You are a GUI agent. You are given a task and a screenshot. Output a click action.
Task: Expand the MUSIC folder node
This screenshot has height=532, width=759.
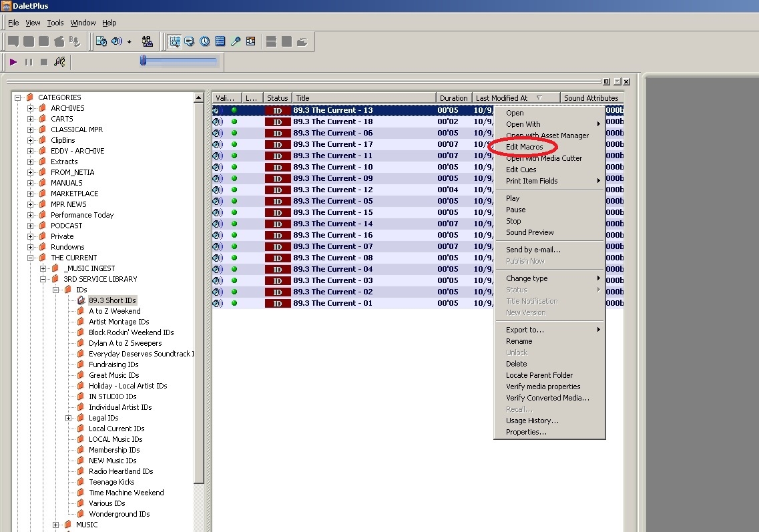(x=55, y=525)
